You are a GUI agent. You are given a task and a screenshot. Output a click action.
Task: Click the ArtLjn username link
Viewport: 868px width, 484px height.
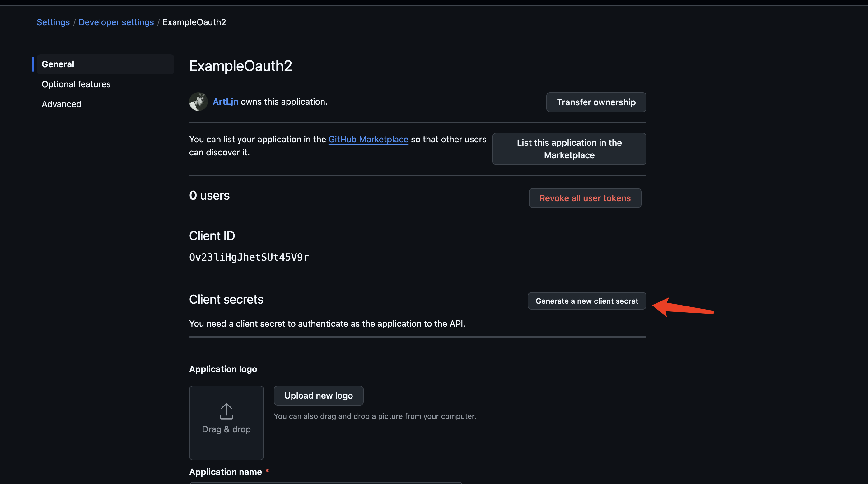pos(225,102)
